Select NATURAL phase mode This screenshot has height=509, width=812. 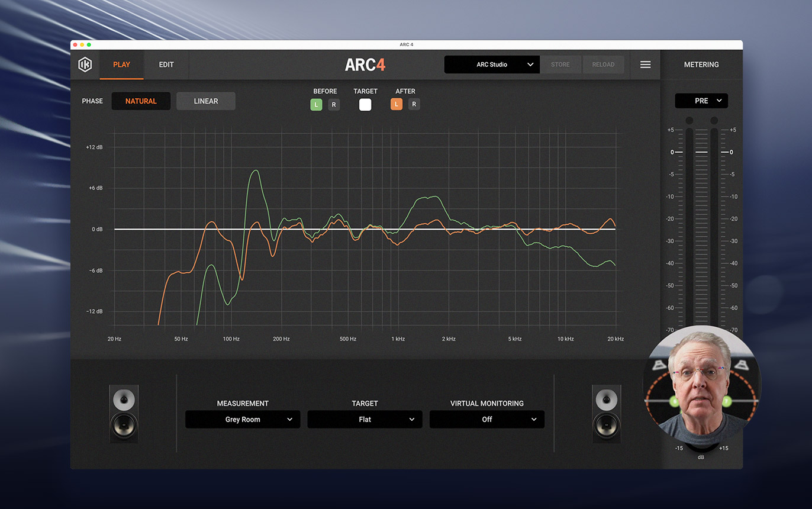click(141, 101)
